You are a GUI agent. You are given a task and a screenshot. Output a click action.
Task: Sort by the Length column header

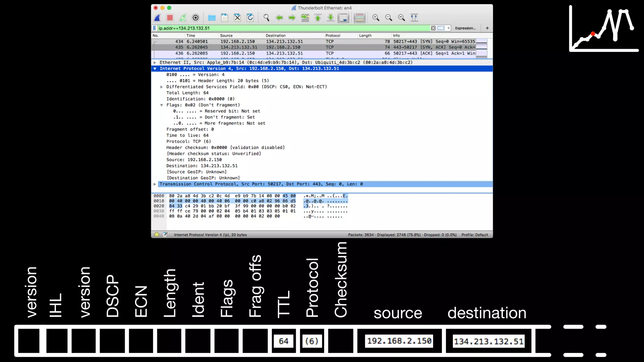coord(375,36)
